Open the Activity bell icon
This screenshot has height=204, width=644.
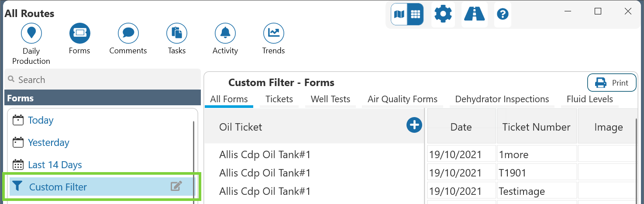click(x=225, y=33)
